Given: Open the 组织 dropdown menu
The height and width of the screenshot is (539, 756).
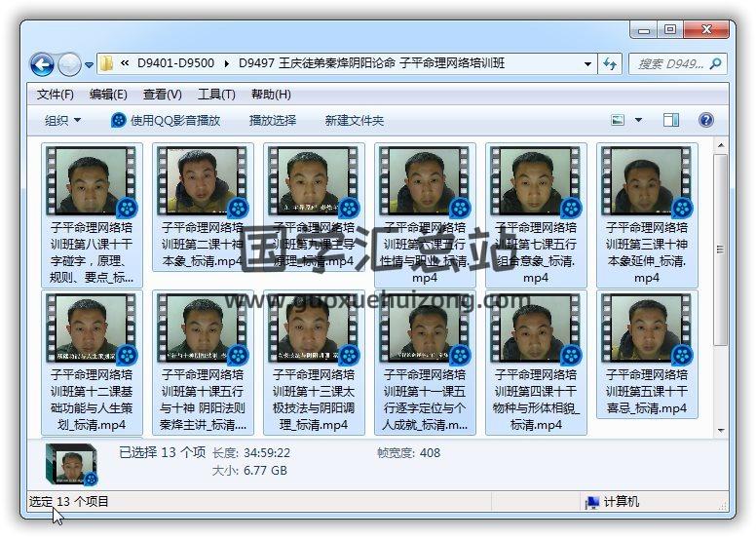Looking at the screenshot, I should (62, 120).
